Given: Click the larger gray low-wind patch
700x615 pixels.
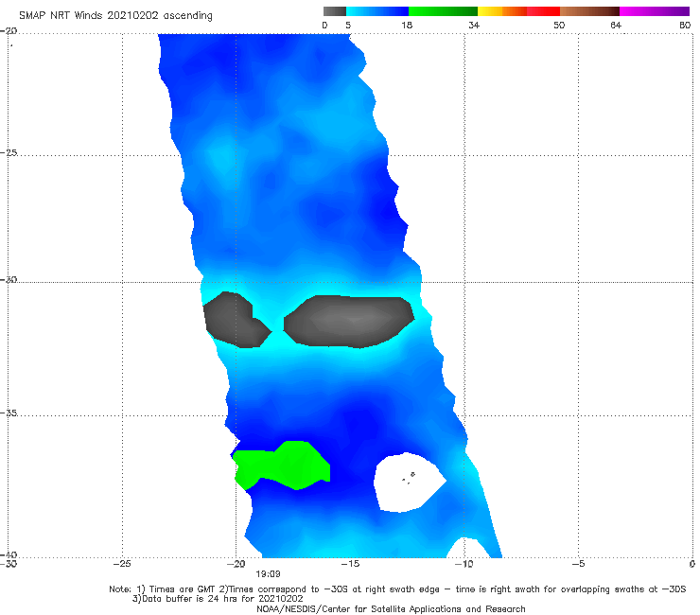Looking at the screenshot, I should coord(349,321).
